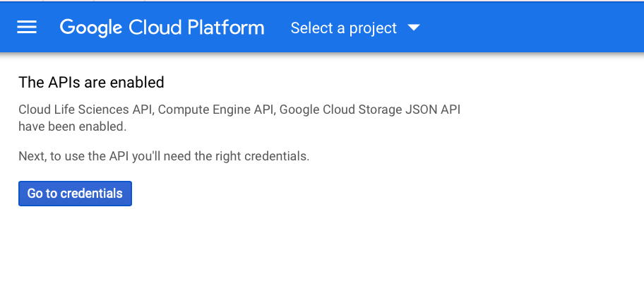Click the Google Cloud Platform logo
Viewport: 644px width, 284px height.
tap(162, 28)
